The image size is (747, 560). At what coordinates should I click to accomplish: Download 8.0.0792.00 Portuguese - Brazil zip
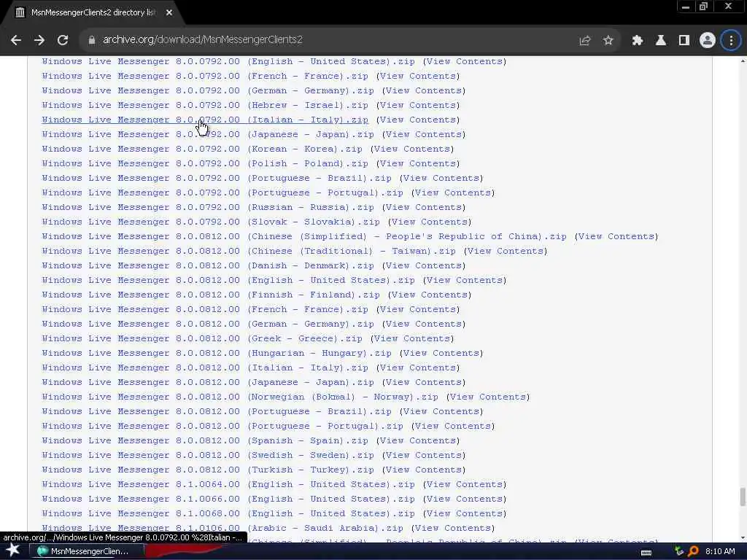coord(216,178)
